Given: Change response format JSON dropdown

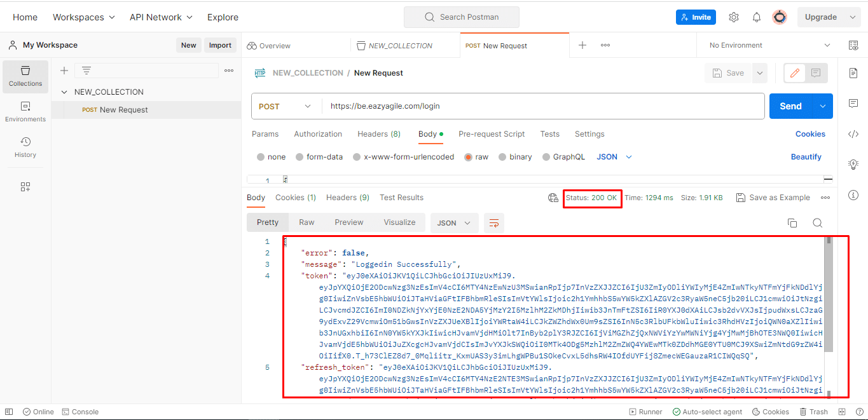Looking at the screenshot, I should click(x=454, y=222).
